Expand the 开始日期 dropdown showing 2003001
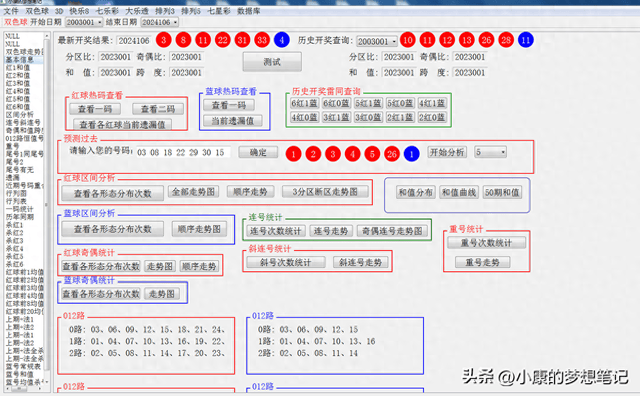Screen dimensions: 640x396 [84, 22]
